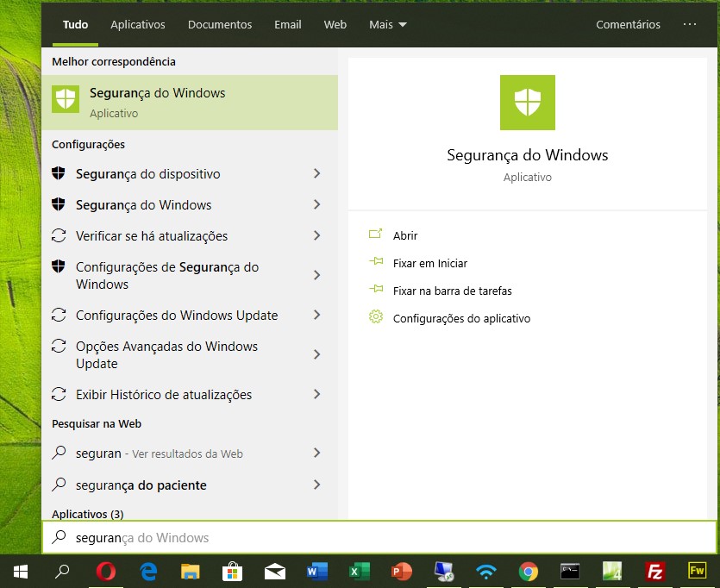Expand Segurança do Windows setting chevron
720x588 pixels.
pyautogui.click(x=316, y=204)
